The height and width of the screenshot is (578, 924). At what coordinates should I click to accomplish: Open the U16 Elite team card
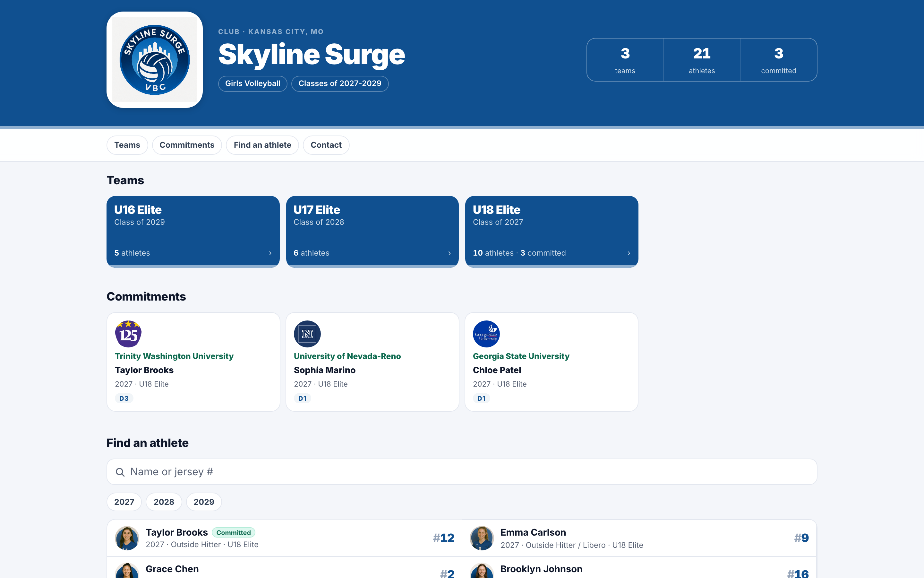(x=193, y=232)
